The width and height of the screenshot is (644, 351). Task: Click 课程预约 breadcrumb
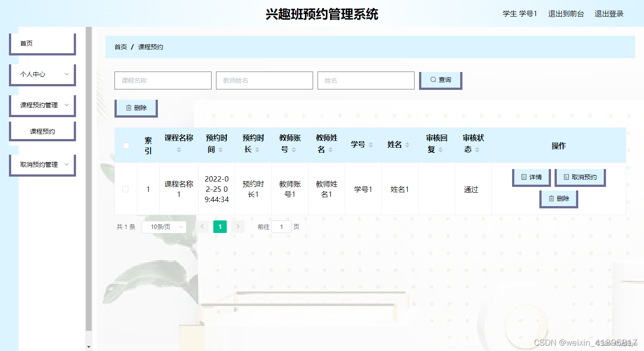pos(151,47)
